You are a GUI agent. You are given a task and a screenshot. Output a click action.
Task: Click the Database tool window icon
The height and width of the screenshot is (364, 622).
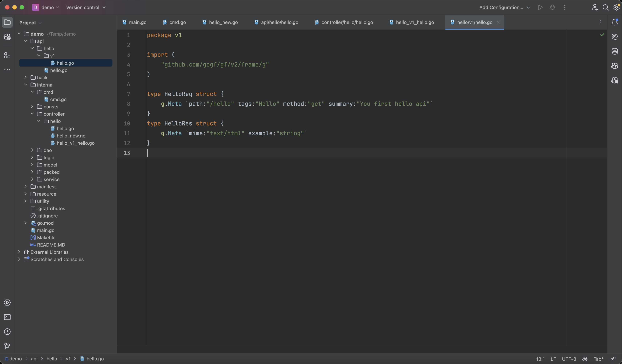tap(615, 52)
